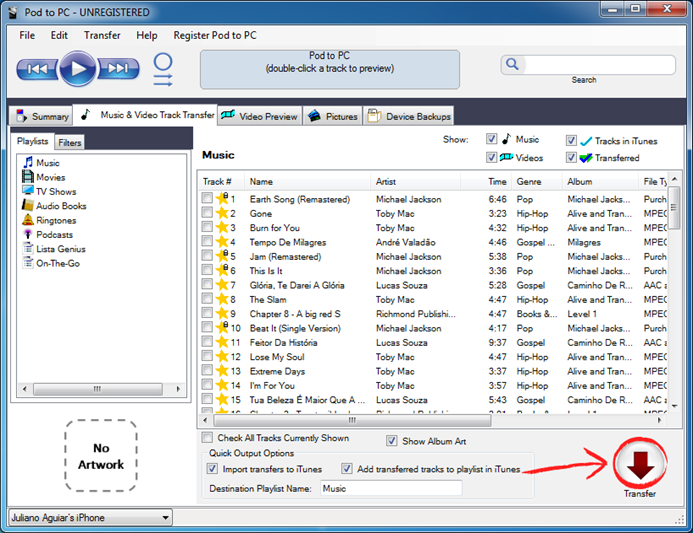Screen dimensions: 693x533
Task: Open the Help menu
Action: [147, 35]
